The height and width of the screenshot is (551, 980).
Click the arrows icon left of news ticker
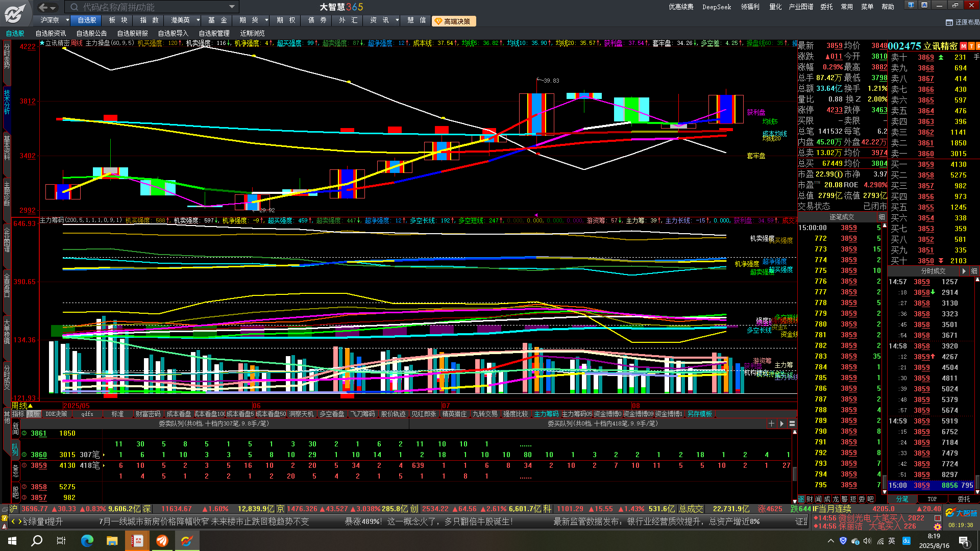tap(16, 521)
